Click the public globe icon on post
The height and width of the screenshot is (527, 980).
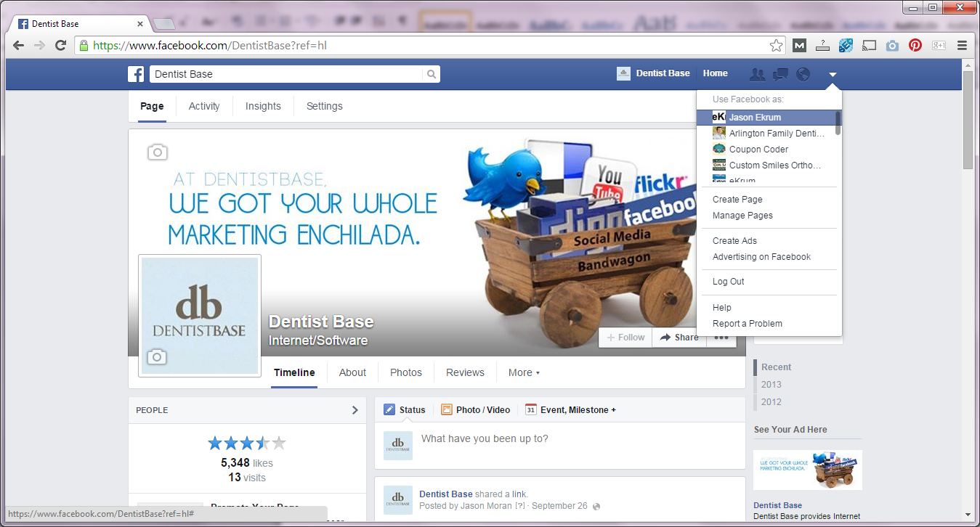[x=596, y=506]
